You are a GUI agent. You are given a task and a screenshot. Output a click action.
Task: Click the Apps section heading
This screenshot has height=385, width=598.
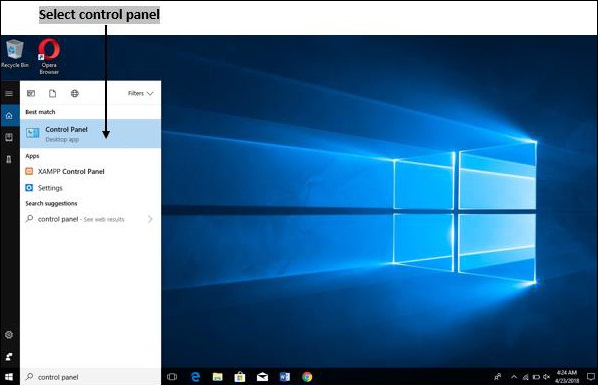(x=32, y=156)
